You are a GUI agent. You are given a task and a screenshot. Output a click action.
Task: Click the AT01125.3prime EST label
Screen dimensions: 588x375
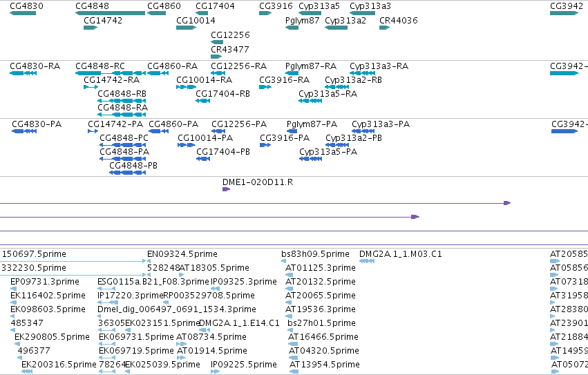tap(321, 268)
